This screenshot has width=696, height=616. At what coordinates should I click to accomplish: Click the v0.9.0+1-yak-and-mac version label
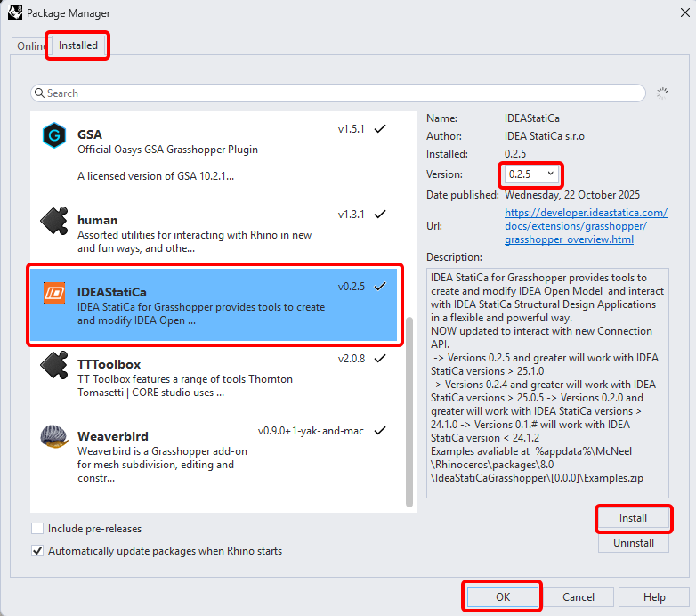(x=311, y=431)
